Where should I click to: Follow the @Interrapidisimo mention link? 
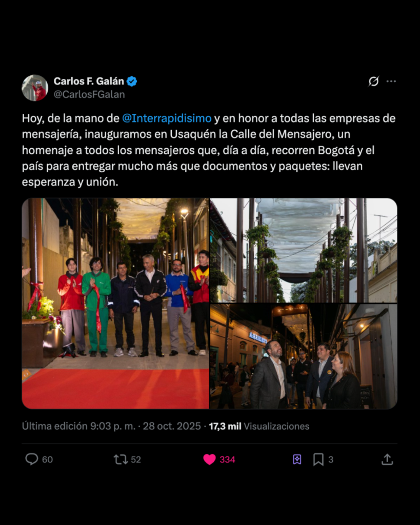tap(167, 118)
